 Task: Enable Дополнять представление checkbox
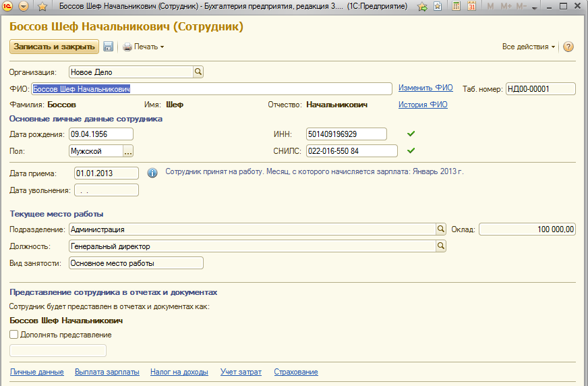[14, 335]
